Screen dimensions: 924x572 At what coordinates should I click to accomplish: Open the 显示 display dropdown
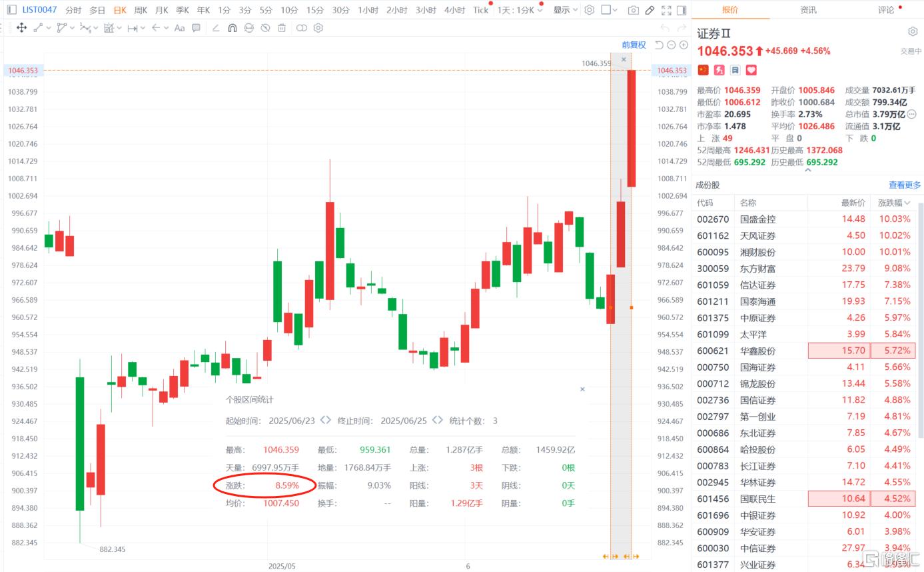pyautogui.click(x=565, y=10)
